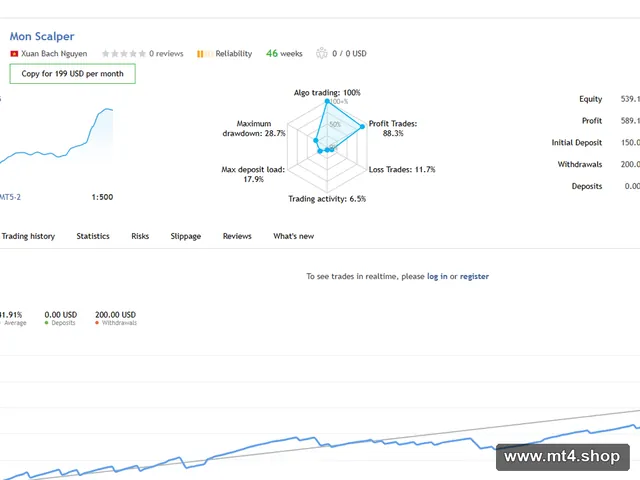Click the register link
Viewport: 640px width, 480px height.
[x=474, y=276]
